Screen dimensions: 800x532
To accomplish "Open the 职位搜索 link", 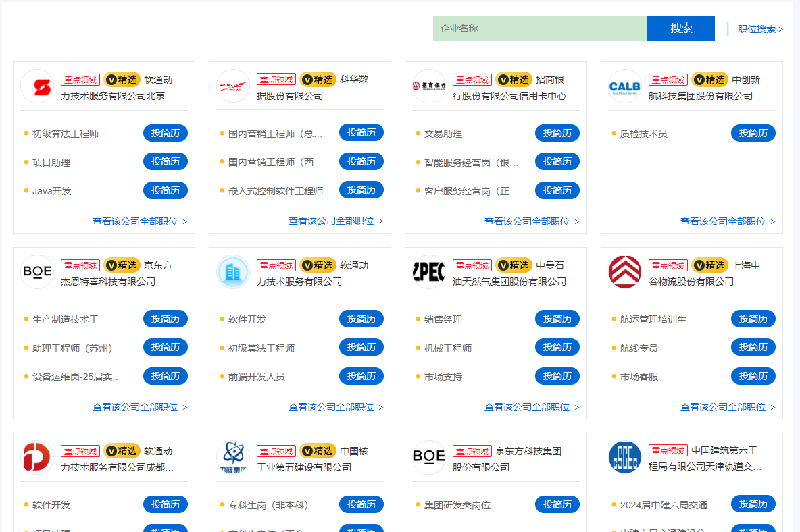I will pyautogui.click(x=759, y=29).
